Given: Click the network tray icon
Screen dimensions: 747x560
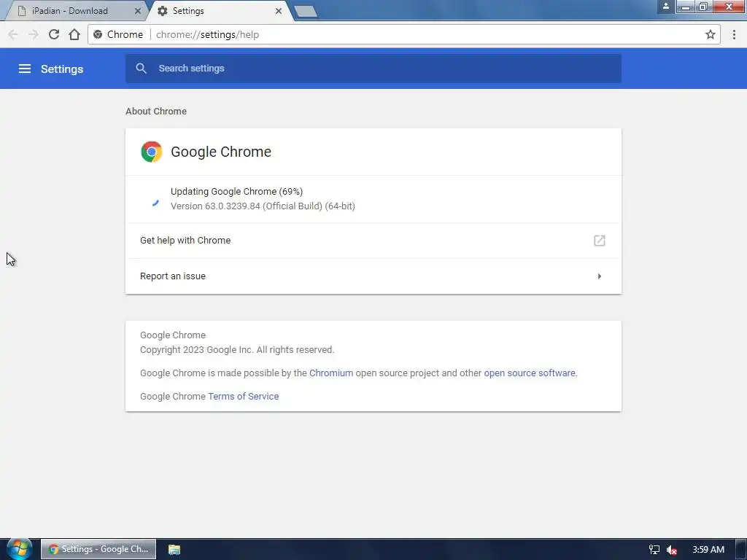Looking at the screenshot, I should click(x=654, y=550).
